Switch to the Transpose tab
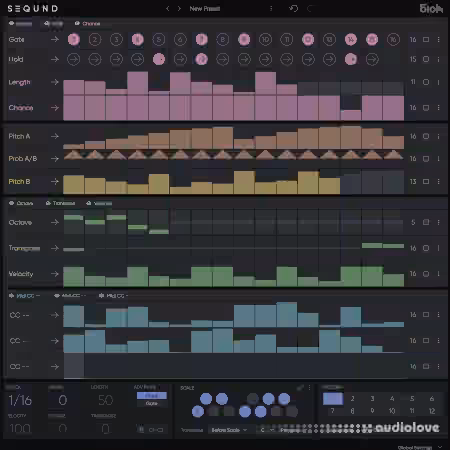Screen dimensions: 450x450 (x=60, y=203)
